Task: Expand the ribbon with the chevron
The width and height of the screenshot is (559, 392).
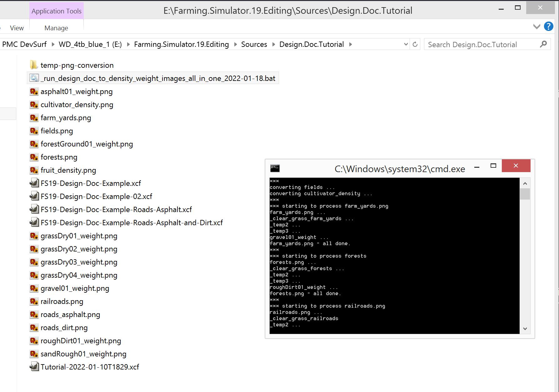Action: (537, 27)
